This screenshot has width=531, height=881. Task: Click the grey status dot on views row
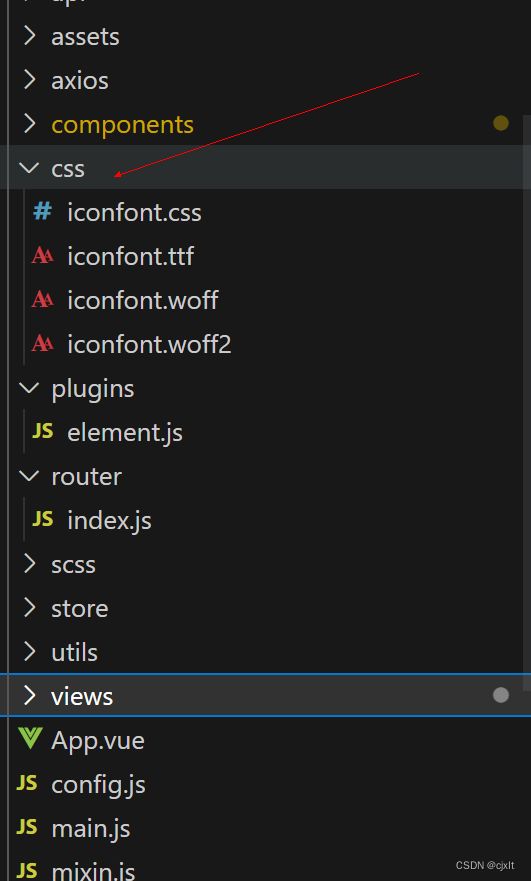[x=501, y=695]
